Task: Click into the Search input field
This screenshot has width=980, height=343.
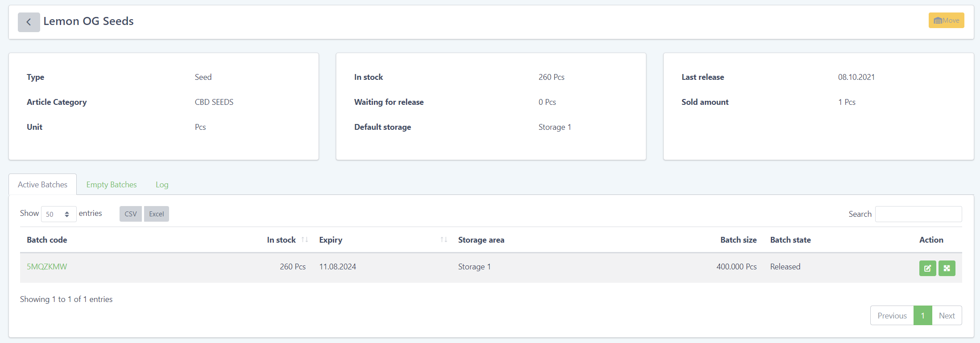Action: pyautogui.click(x=918, y=214)
